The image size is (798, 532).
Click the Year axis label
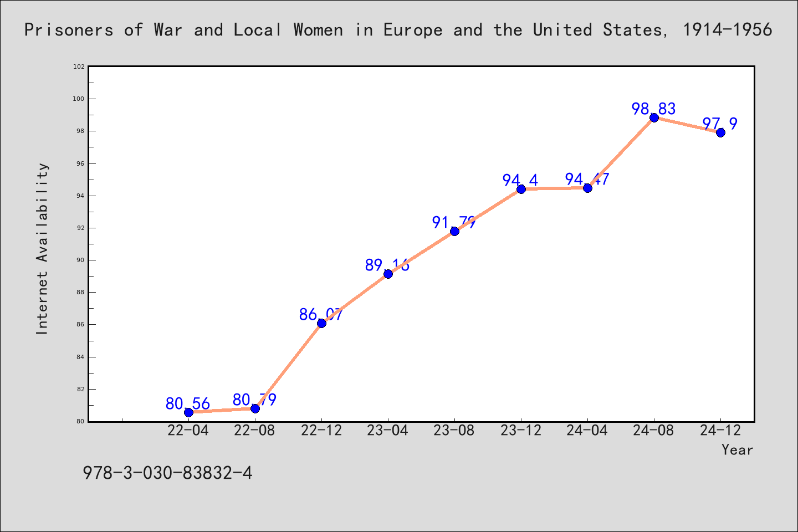pos(737,450)
